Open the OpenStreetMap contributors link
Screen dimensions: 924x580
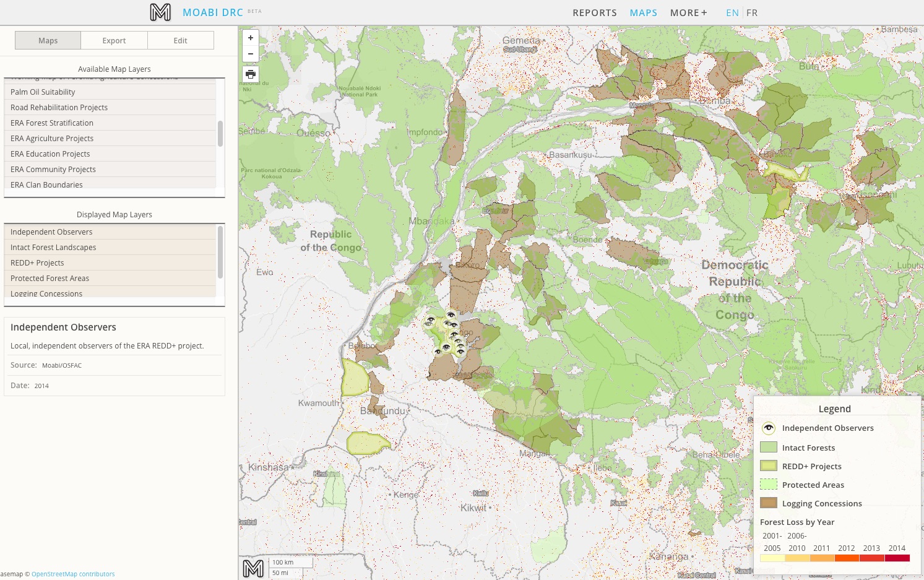click(73, 574)
